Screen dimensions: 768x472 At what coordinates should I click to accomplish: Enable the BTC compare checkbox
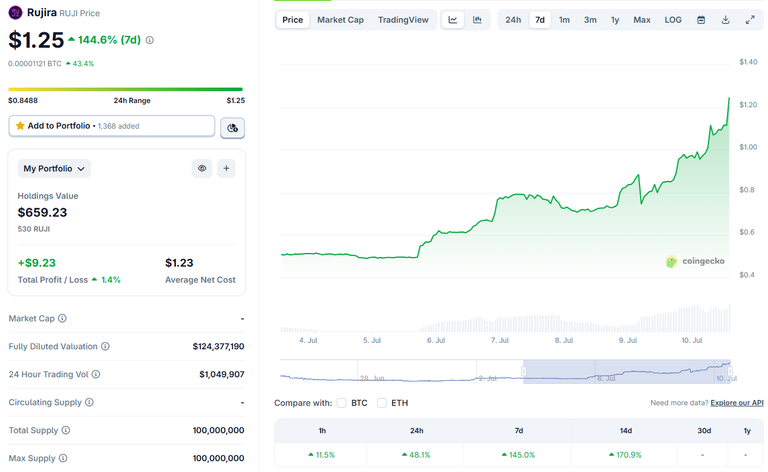pos(342,403)
